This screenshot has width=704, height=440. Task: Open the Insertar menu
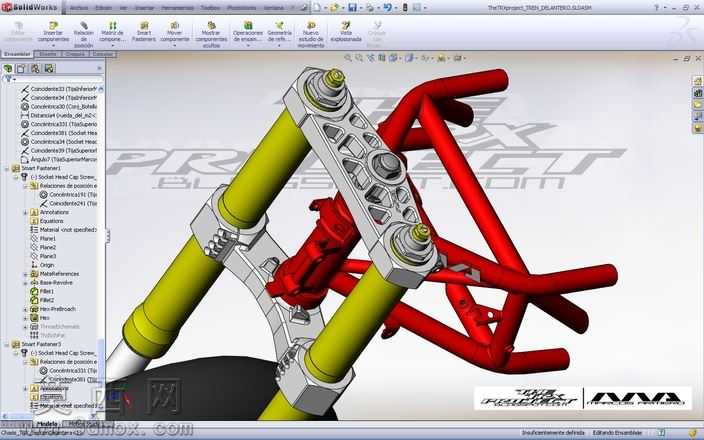pos(145,8)
